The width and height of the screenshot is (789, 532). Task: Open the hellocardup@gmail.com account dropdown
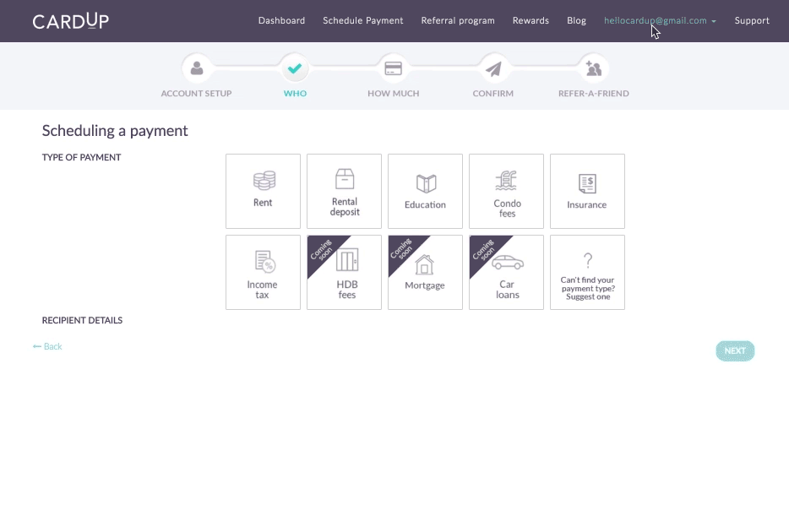[x=660, y=20]
